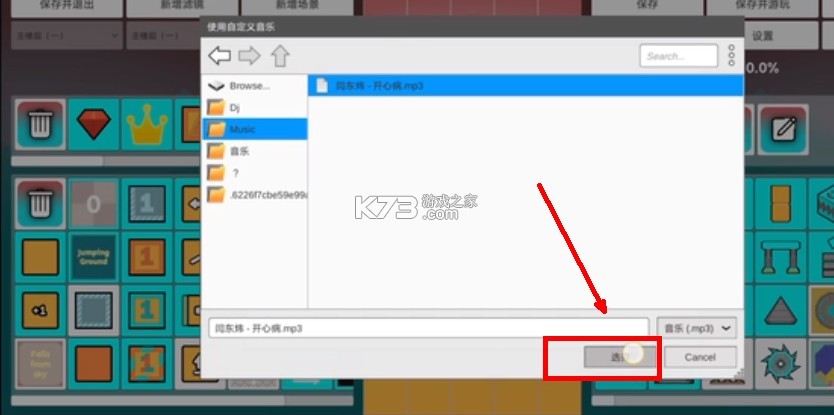This screenshot has width=834, height=415.
Task: Select the table-shaped platform item
Action: point(780,257)
